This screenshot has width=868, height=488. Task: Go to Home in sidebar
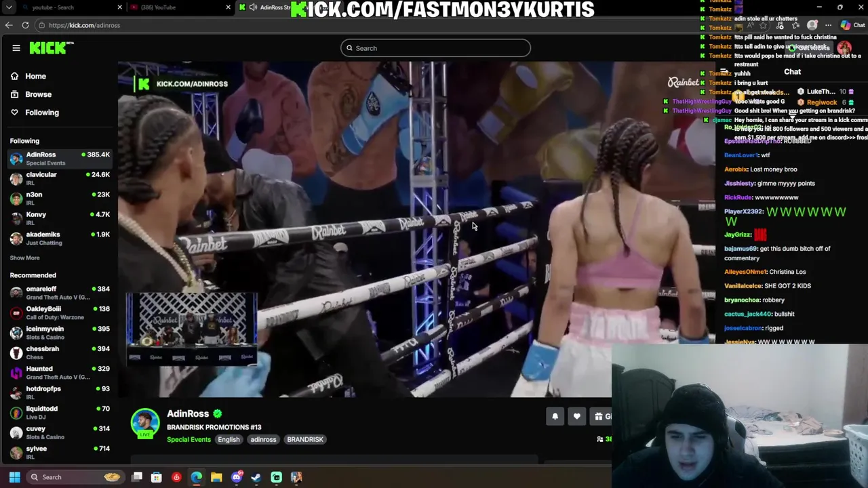pos(35,77)
